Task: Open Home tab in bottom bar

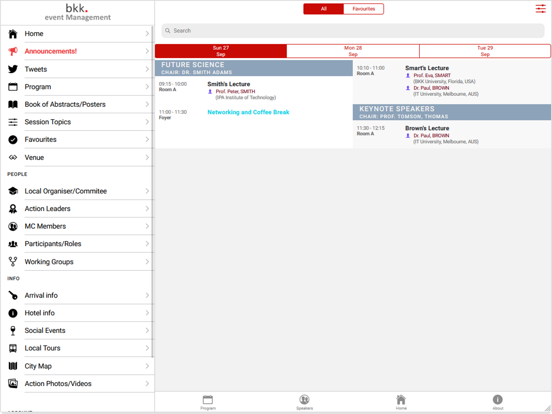Action: (401, 402)
